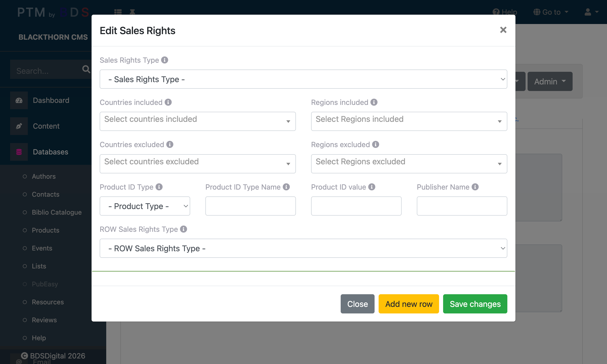The image size is (607, 364).
Task: Open the Go to globe icon
Action: (x=537, y=12)
